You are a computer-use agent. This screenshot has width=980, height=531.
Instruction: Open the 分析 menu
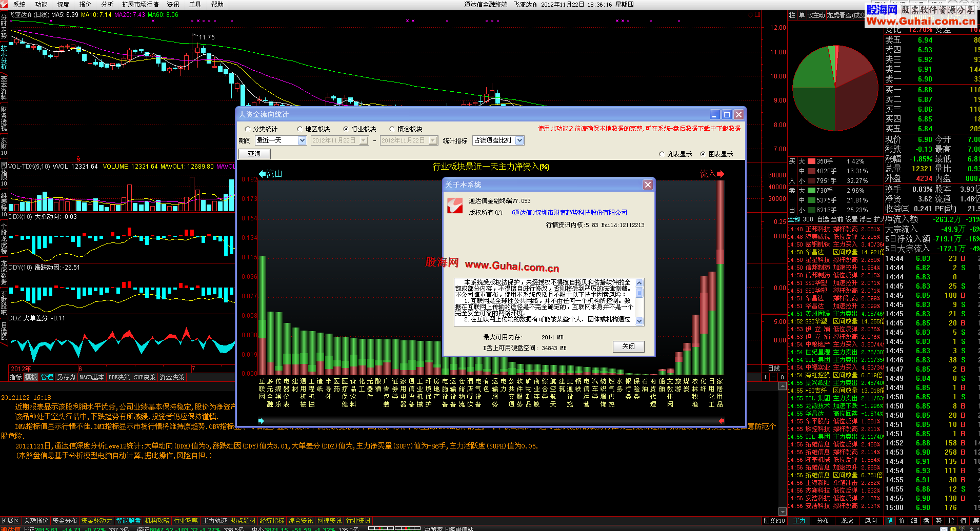point(107,4)
